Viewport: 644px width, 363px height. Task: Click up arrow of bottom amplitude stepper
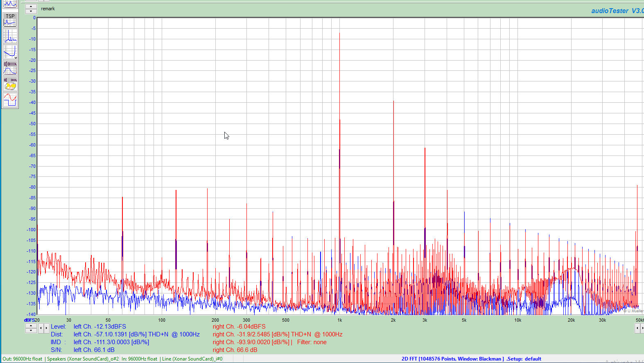pos(31,326)
